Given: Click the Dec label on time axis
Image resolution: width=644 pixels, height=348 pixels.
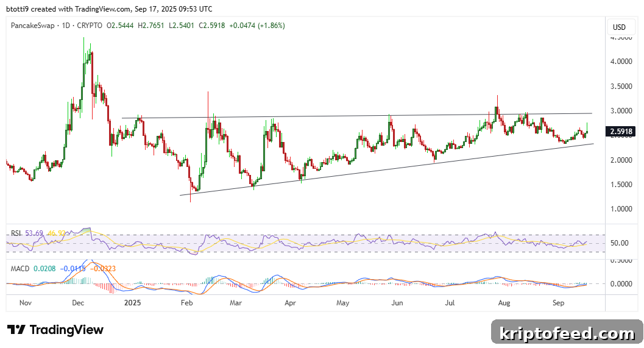Looking at the screenshot, I should [x=78, y=303].
